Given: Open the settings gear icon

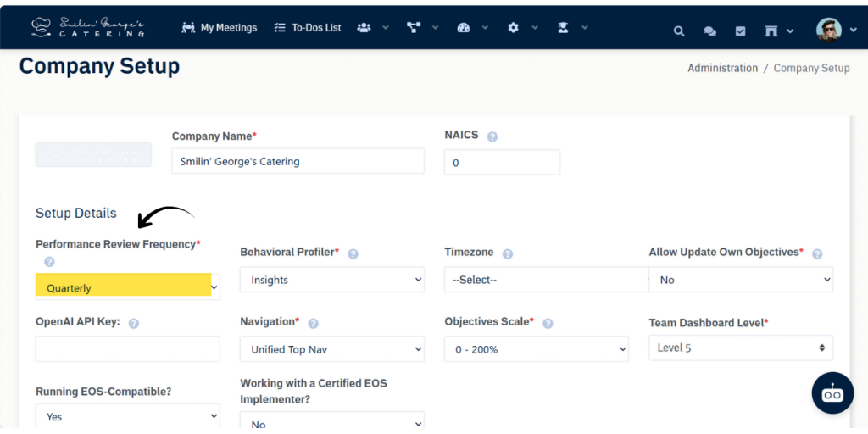Looking at the screenshot, I should click(513, 28).
